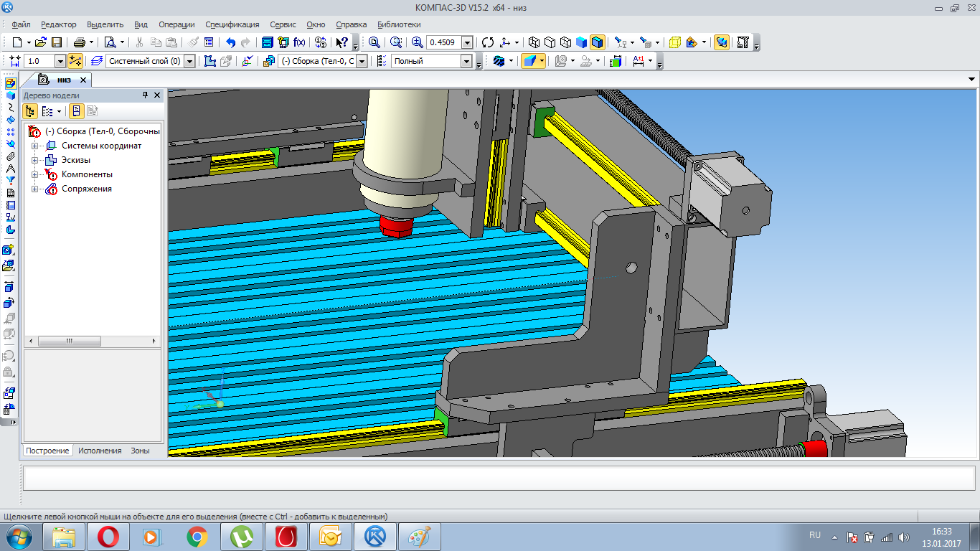The width and height of the screenshot is (980, 551).
Task: Click the Rebuild model icon beside the zoom field
Action: [x=488, y=42]
